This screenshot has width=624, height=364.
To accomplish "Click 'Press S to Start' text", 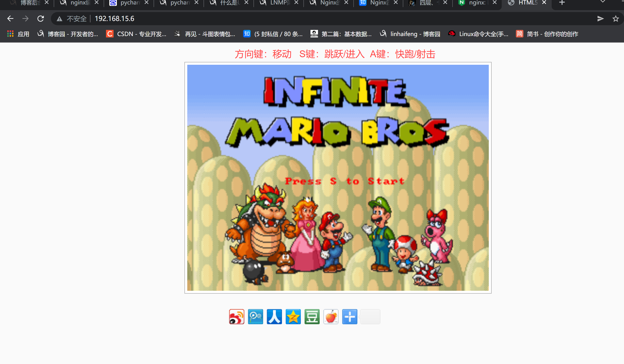I will click(x=345, y=181).
